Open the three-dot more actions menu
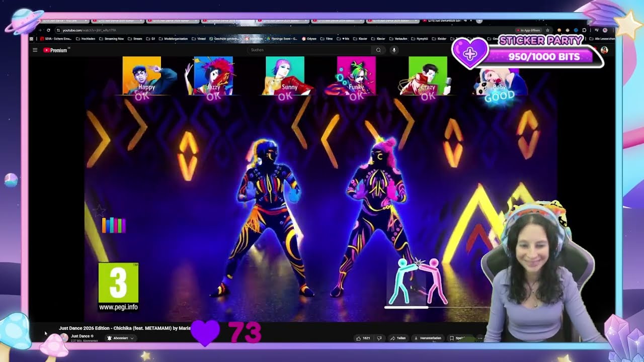Viewport: 644px width, 362px height. coord(480,338)
